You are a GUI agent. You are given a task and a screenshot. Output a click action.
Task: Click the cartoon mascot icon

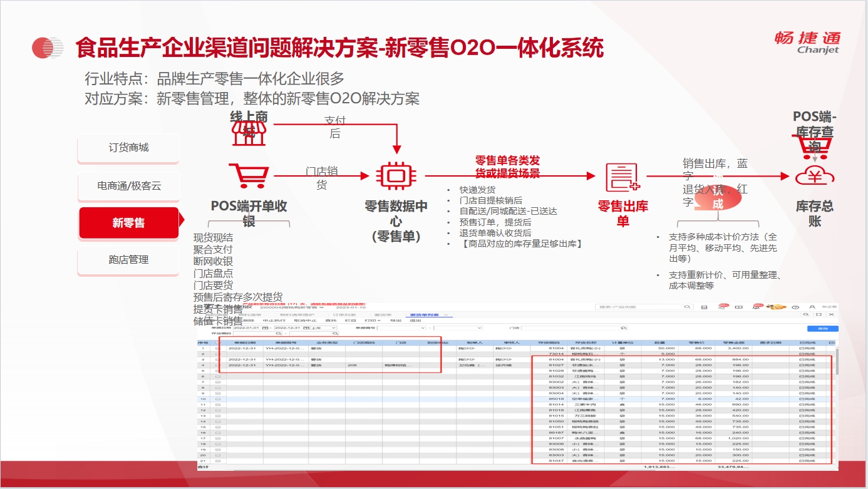point(776,307)
